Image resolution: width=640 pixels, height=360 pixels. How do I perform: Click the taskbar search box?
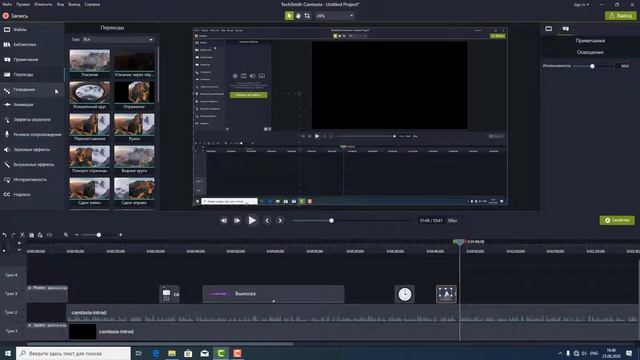[x=73, y=353]
